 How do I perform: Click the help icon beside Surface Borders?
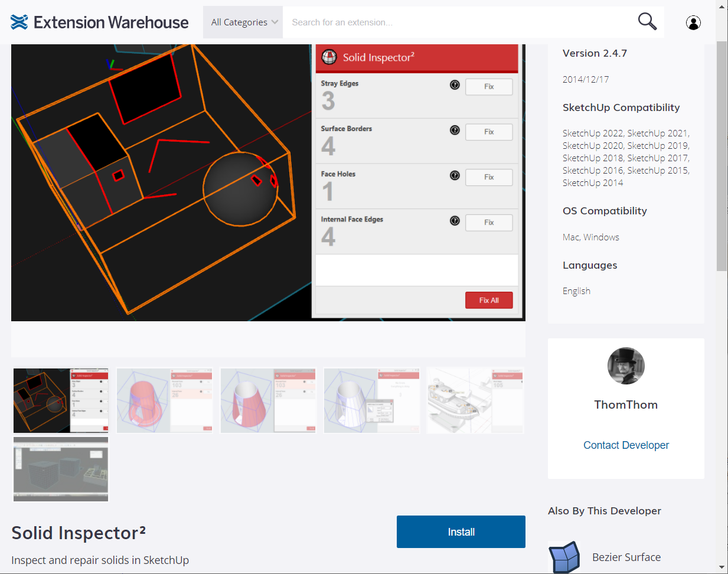click(455, 130)
